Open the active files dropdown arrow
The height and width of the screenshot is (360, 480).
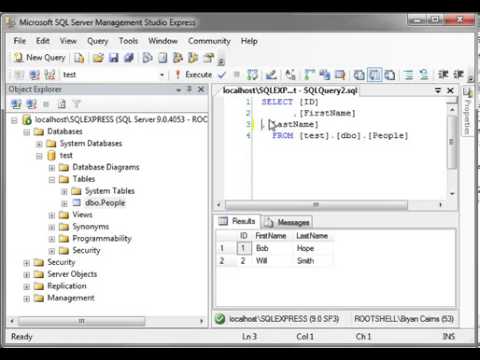(438, 90)
